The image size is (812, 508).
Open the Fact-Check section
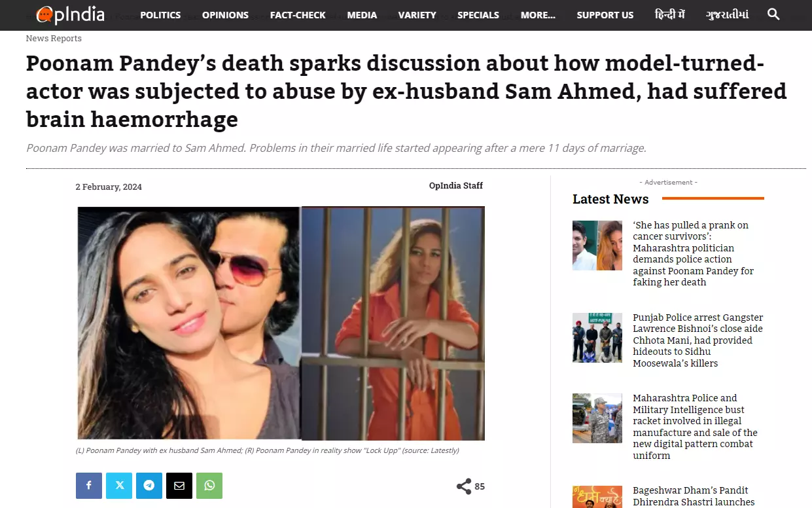point(298,15)
